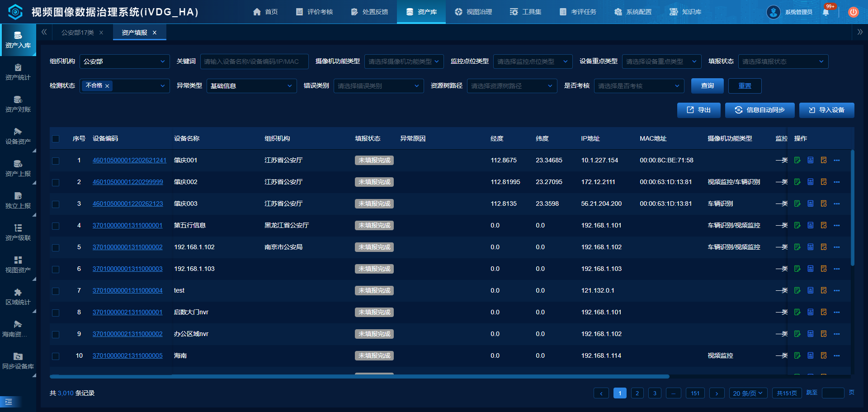Click orange record icon for row 筆庆003
The image size is (868, 412).
[x=823, y=204]
